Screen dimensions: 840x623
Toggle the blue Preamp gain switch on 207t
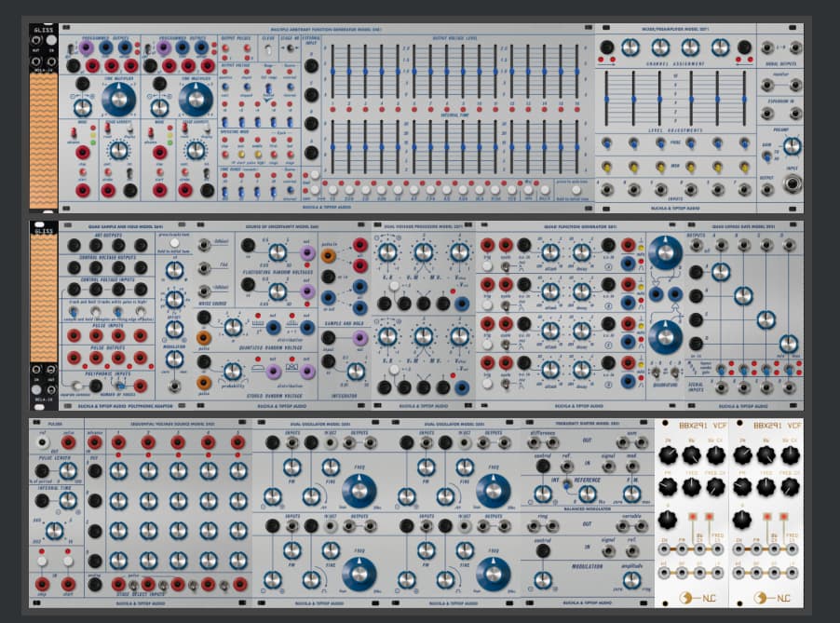click(x=767, y=156)
